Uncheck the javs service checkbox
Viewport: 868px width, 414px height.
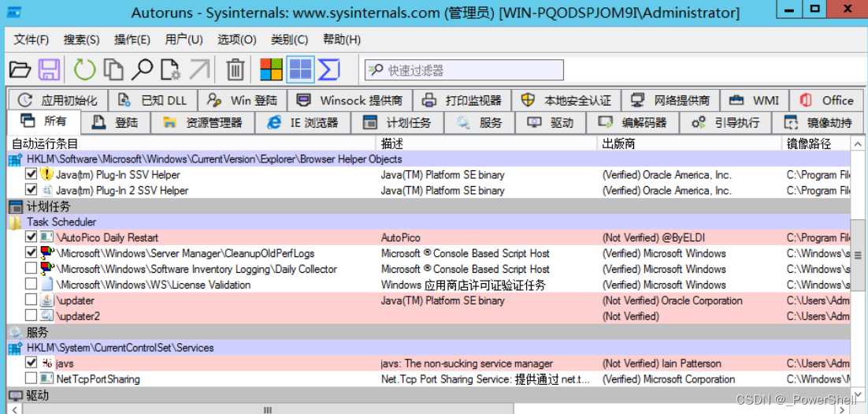(31, 364)
